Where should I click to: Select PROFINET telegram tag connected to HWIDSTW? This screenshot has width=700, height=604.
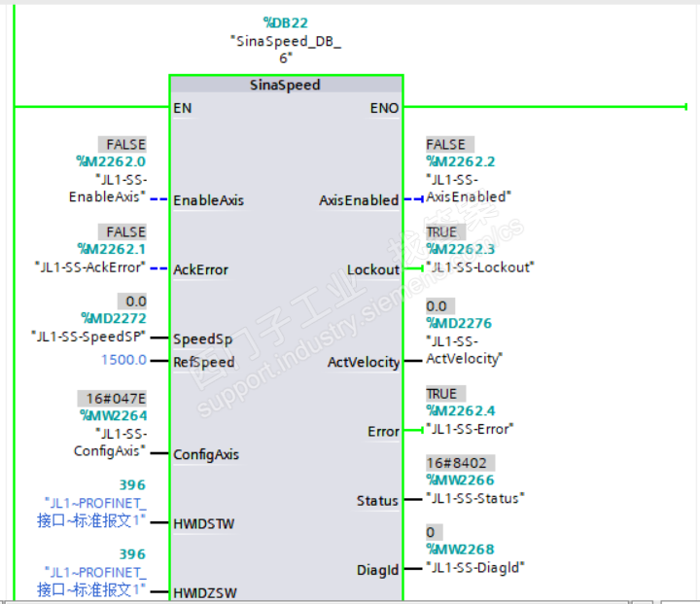[x=91, y=512]
